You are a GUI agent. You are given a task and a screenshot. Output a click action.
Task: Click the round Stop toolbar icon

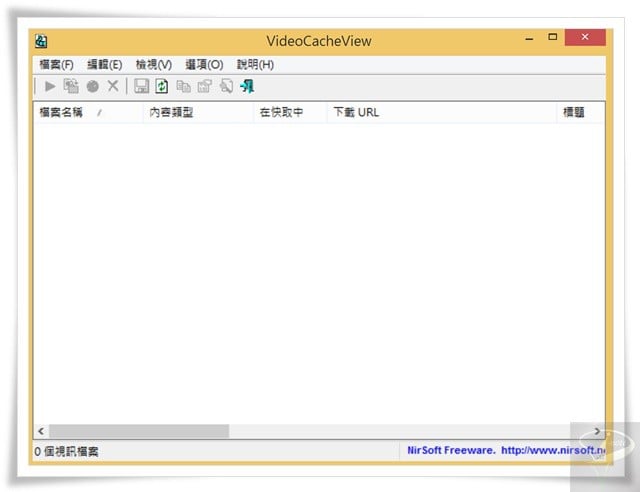[92, 87]
